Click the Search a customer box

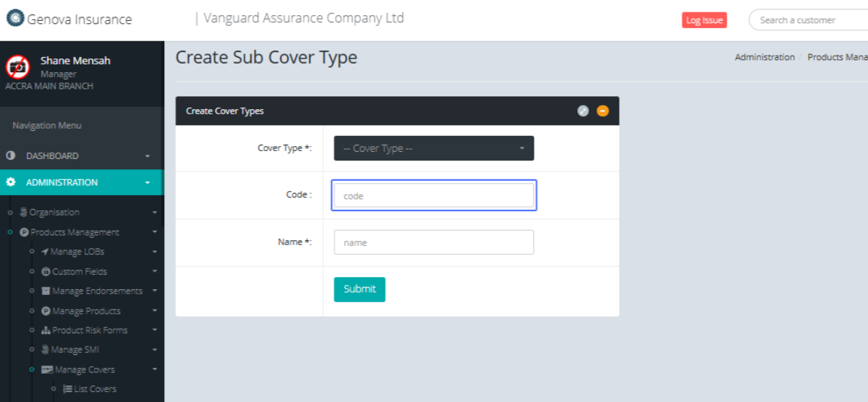pyautogui.click(x=807, y=20)
